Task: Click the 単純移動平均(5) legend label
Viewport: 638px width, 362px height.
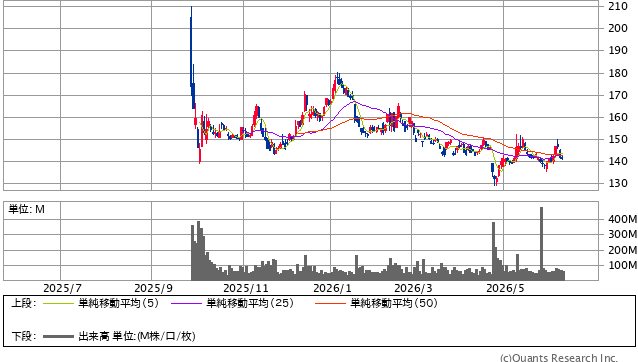Action: click(x=118, y=303)
